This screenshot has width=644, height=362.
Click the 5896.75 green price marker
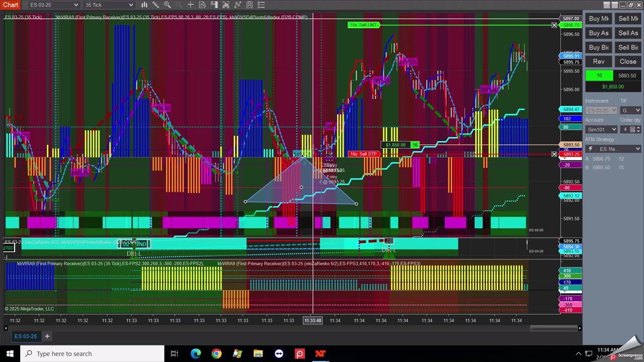(x=571, y=25)
